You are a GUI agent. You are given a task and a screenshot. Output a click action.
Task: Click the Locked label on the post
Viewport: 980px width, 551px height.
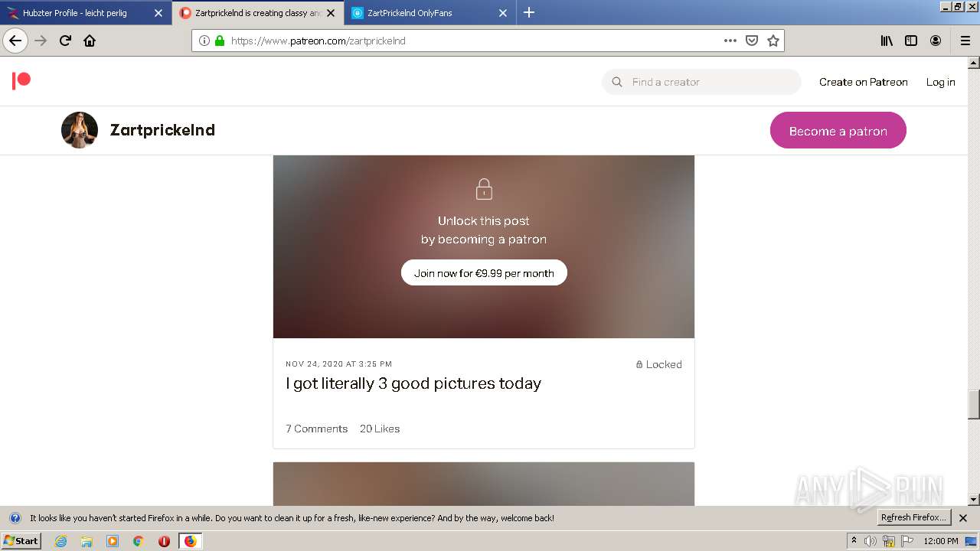tap(658, 364)
